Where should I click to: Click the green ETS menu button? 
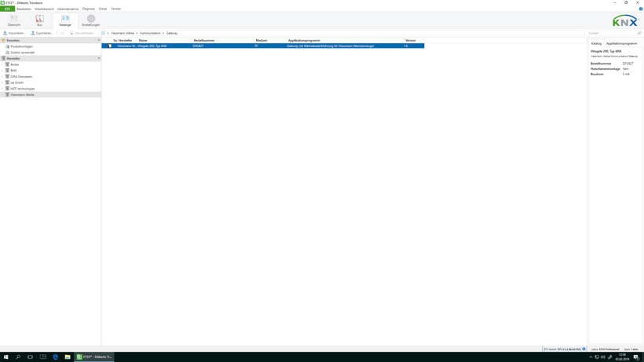tap(7, 9)
